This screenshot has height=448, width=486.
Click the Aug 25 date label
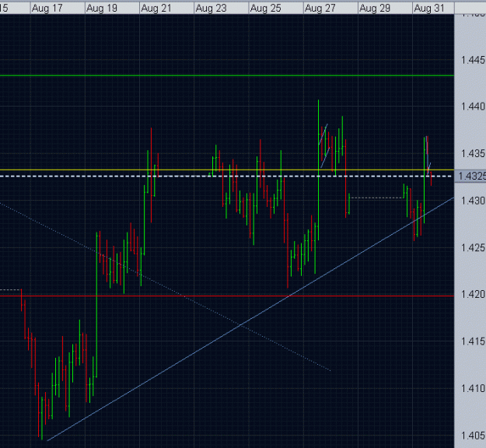pos(266,9)
